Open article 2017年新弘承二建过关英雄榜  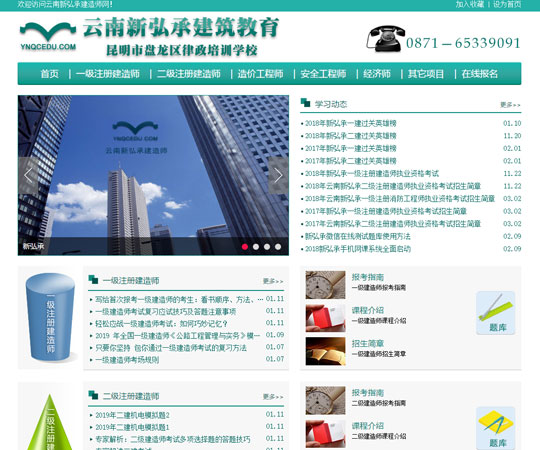point(351,161)
